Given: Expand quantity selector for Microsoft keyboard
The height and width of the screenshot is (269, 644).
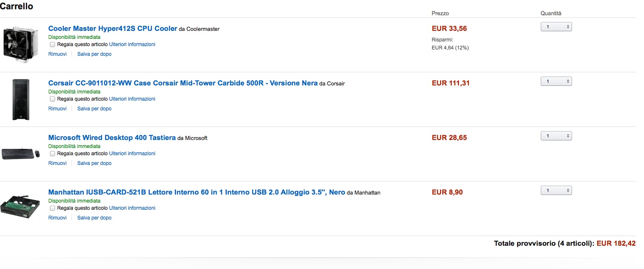Looking at the screenshot, I should click(x=556, y=136).
